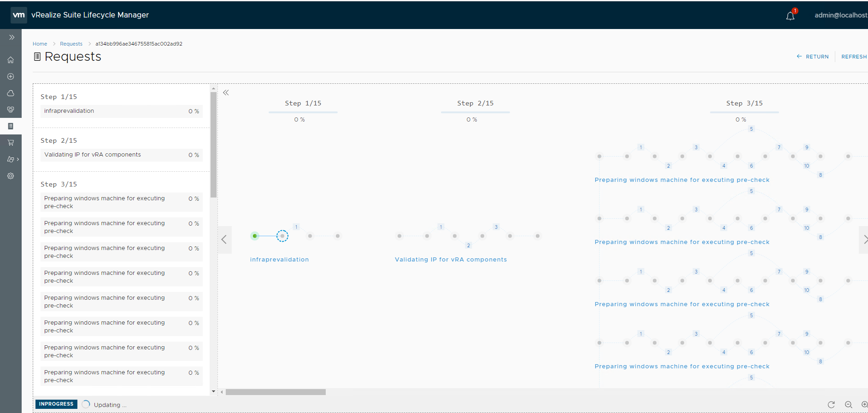Image resolution: width=868 pixels, height=413 pixels.
Task: Select the infraprevalidation row in the step list
Action: coord(122,111)
